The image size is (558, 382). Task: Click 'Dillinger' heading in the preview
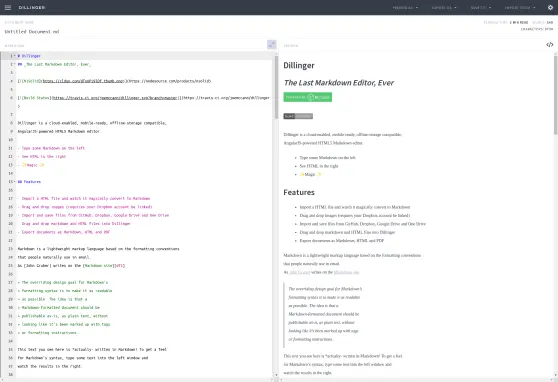(x=299, y=65)
